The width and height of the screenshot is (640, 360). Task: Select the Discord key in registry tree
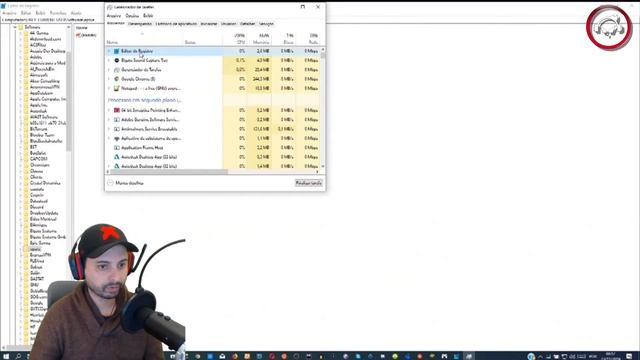[x=37, y=207]
